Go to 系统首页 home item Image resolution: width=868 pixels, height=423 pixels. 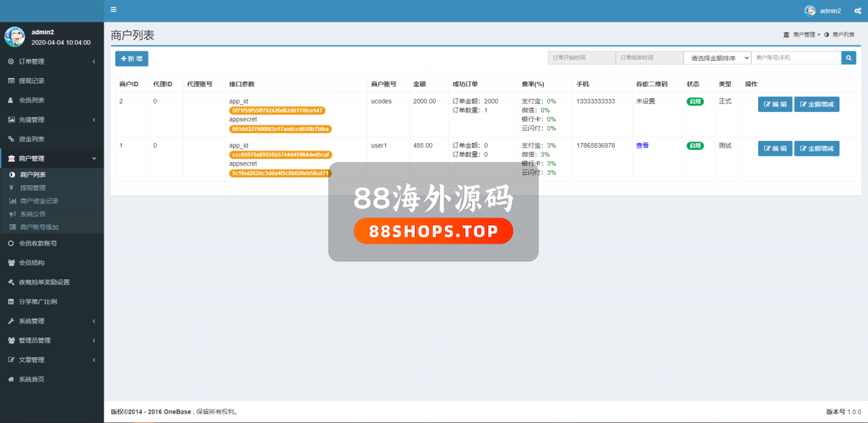click(31, 380)
